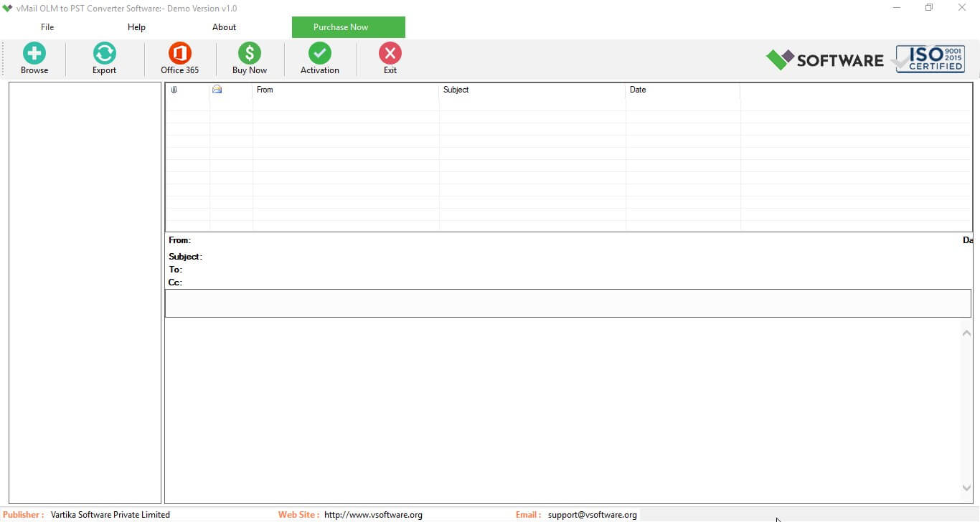Click the Buy Now dollar icon
Image resolution: width=980 pixels, height=522 pixels.
[x=250, y=58]
